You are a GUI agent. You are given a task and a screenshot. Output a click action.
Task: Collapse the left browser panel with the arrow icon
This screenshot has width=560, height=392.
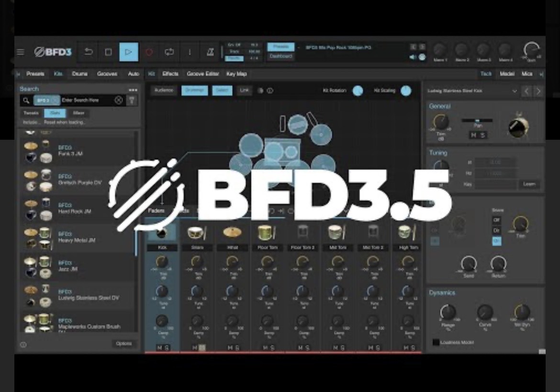pyautogui.click(x=18, y=74)
